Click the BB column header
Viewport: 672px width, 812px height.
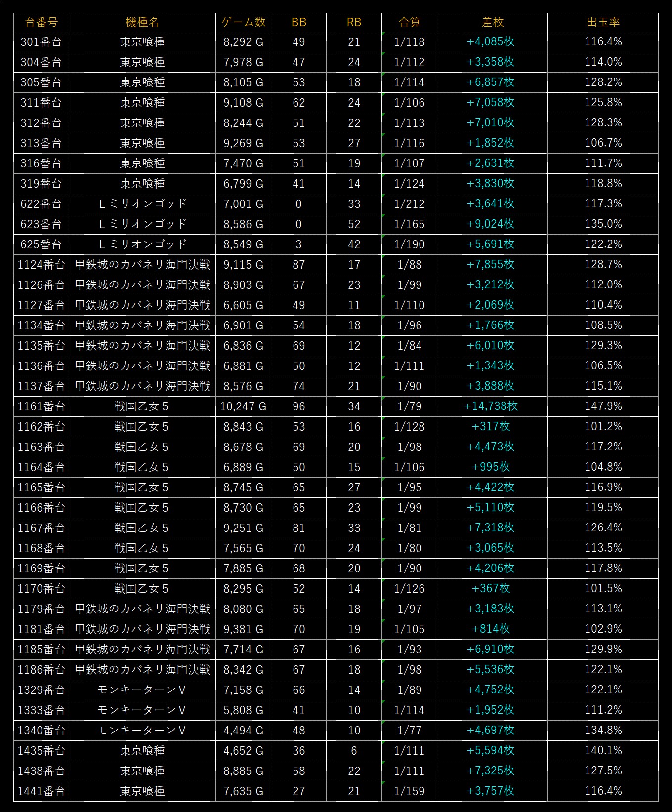coord(298,22)
